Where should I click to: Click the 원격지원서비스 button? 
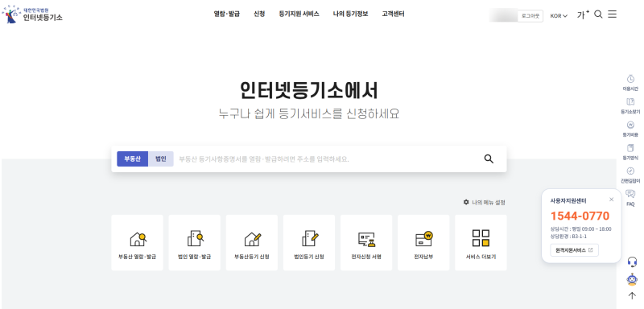click(574, 250)
